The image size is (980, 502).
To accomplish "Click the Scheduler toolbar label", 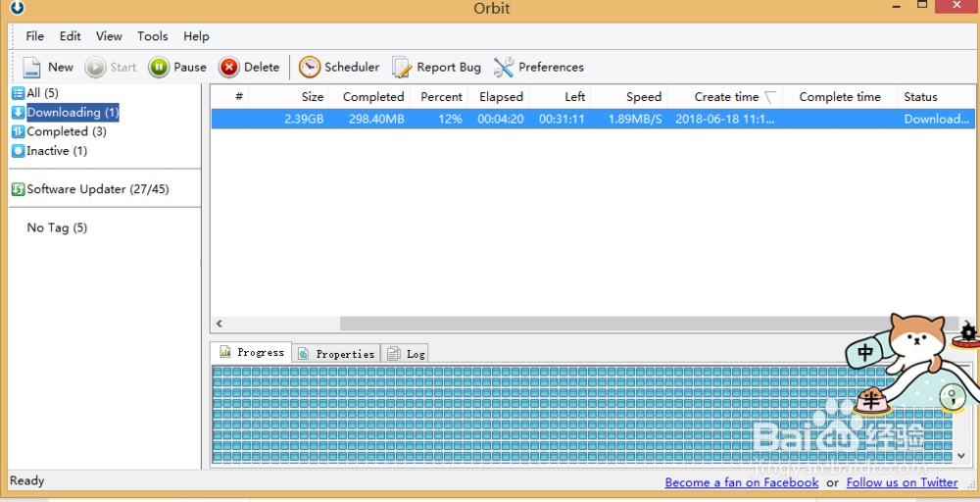I will [x=352, y=67].
